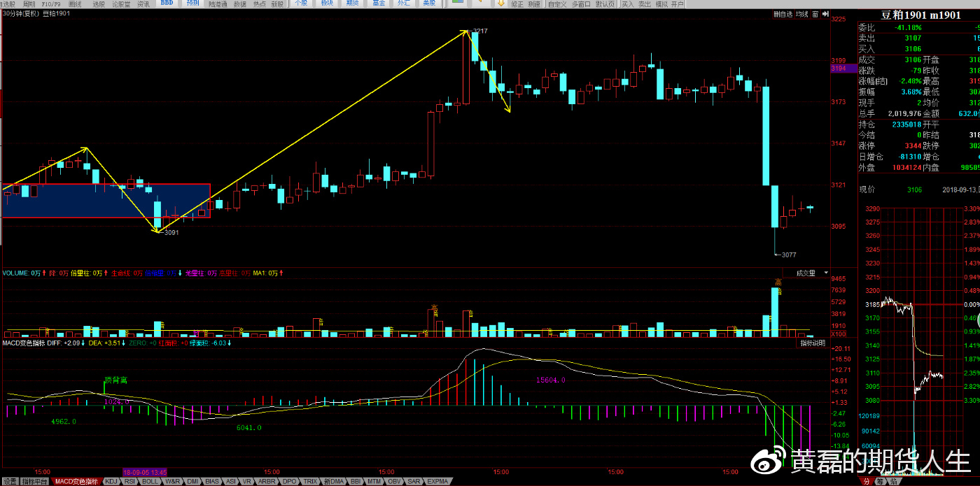Viewport: 980px width, 486px height.
Task: Switch to the 美股 US stocks button
Action: 429,3
